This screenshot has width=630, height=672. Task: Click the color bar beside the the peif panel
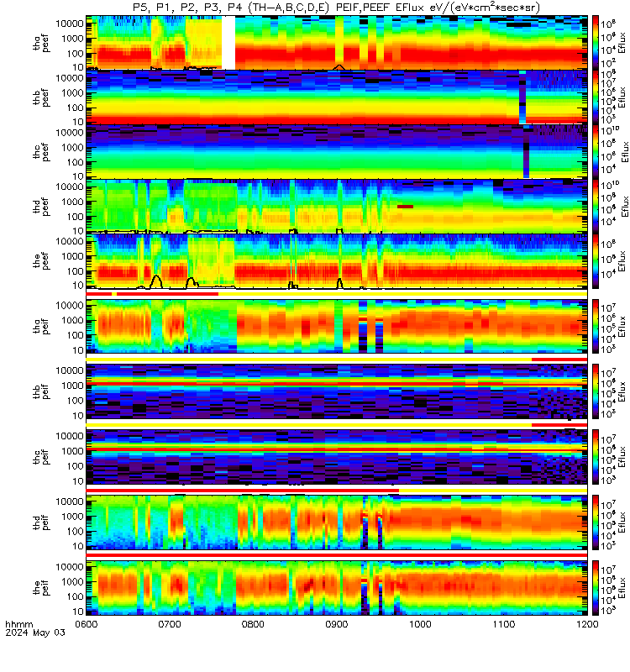(596, 587)
